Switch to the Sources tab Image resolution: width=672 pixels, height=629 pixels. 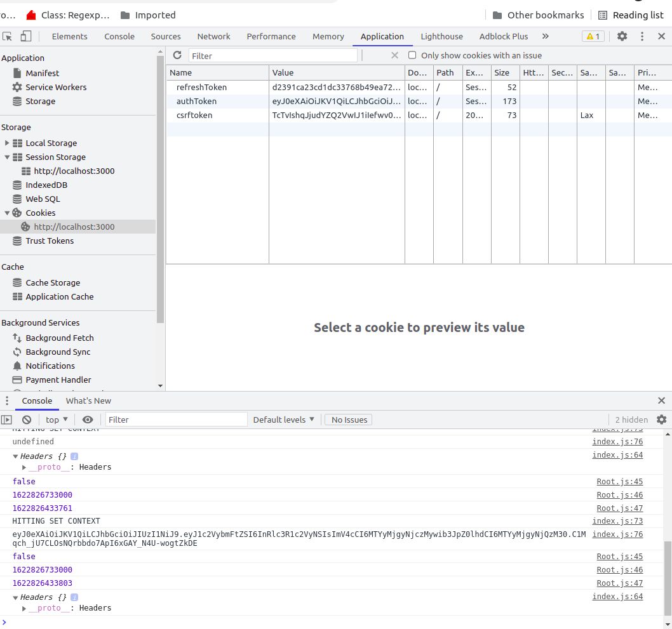tap(165, 36)
